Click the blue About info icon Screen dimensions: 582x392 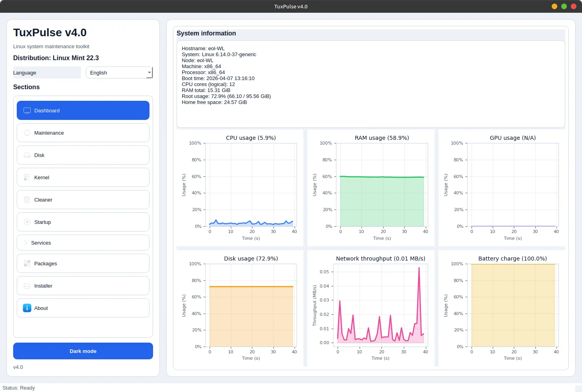pyautogui.click(x=27, y=308)
